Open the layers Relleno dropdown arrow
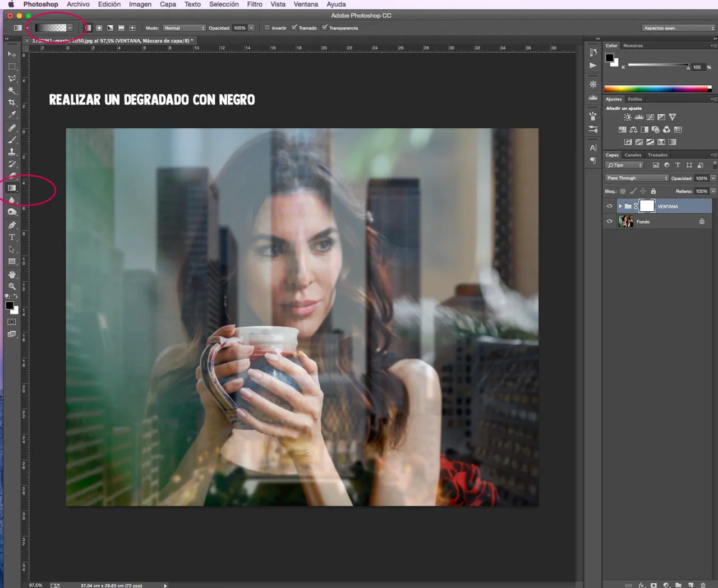718x588 pixels. tap(714, 191)
